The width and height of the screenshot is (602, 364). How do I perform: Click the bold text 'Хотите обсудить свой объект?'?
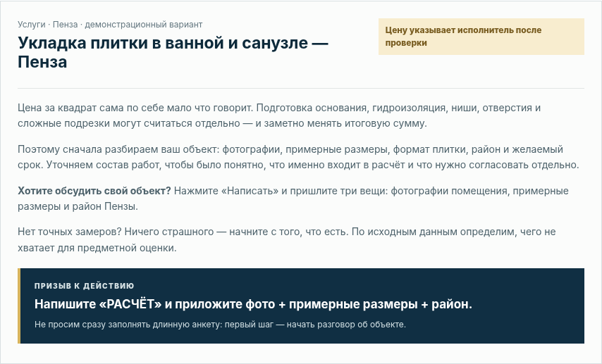(94, 191)
